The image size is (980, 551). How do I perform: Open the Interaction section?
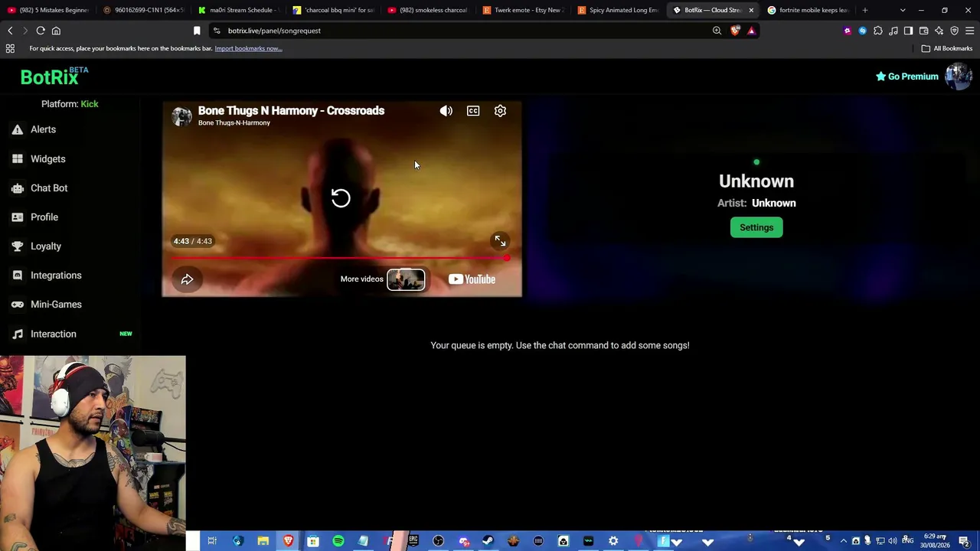[x=54, y=334]
